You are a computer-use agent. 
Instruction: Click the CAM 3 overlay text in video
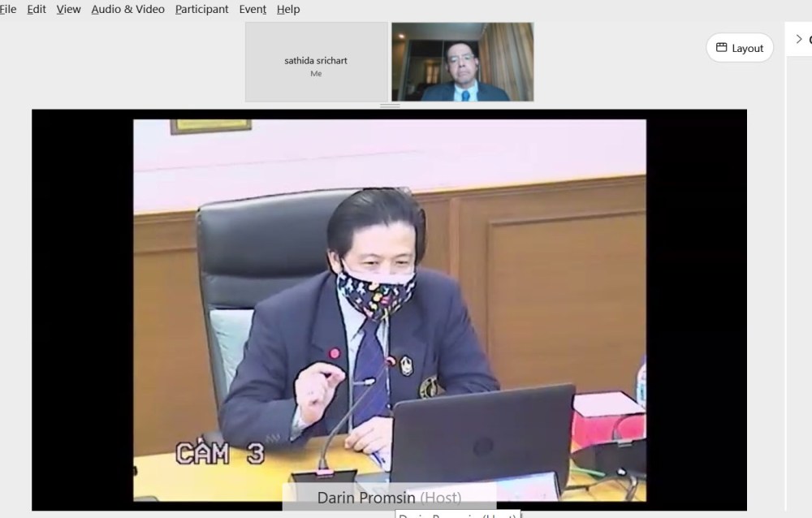point(220,453)
